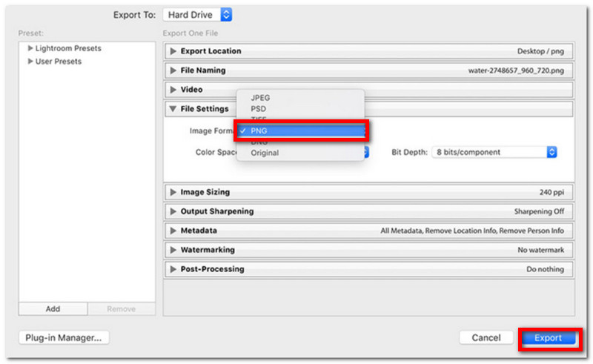Open the Export To dropdown

click(x=197, y=15)
